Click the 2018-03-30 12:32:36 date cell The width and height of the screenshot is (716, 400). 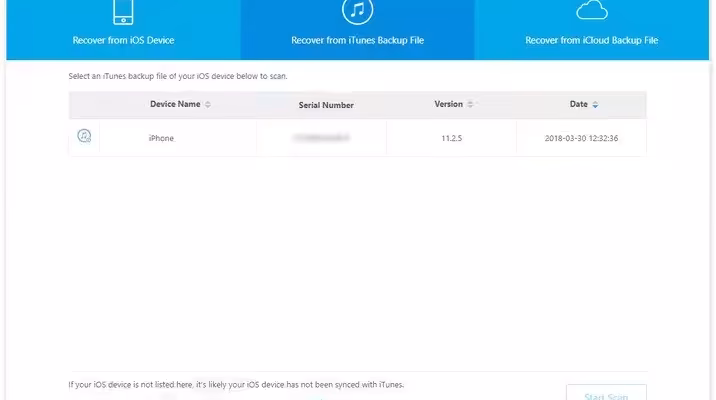click(x=581, y=138)
